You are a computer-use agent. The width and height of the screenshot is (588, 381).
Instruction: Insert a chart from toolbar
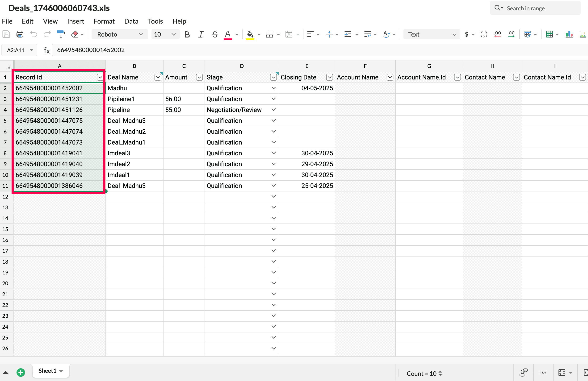(x=569, y=34)
